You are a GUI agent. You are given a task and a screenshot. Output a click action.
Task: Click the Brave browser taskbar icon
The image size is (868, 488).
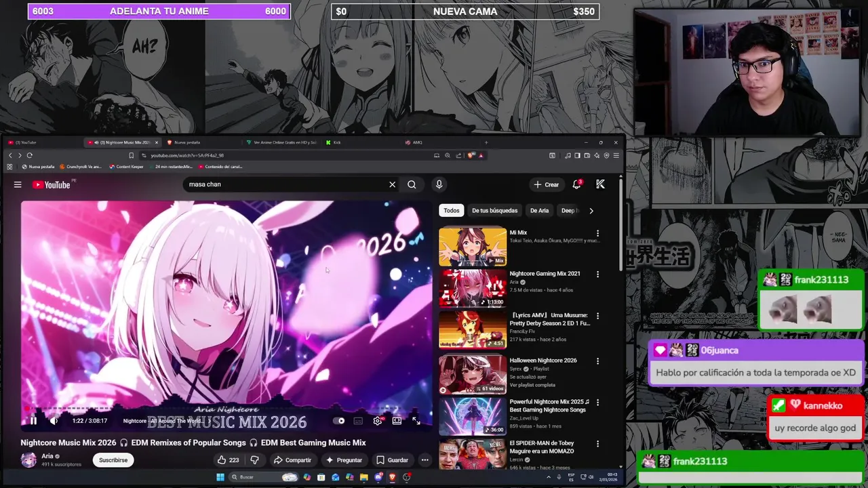(x=392, y=477)
